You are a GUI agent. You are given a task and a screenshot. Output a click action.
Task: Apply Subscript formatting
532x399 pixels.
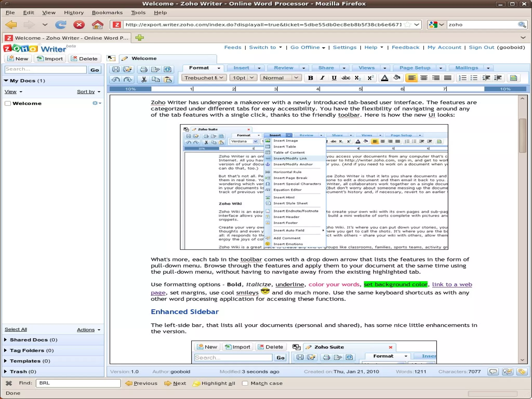tap(358, 78)
